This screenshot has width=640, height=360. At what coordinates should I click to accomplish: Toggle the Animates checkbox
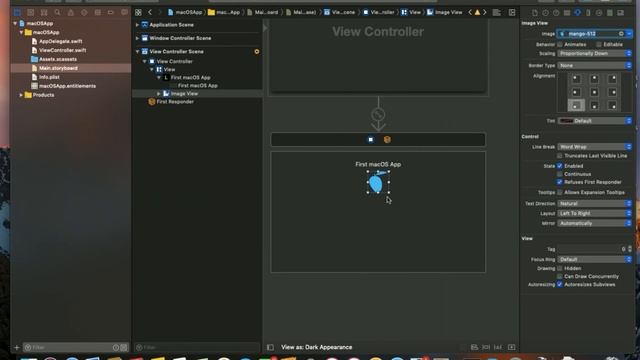[560, 44]
